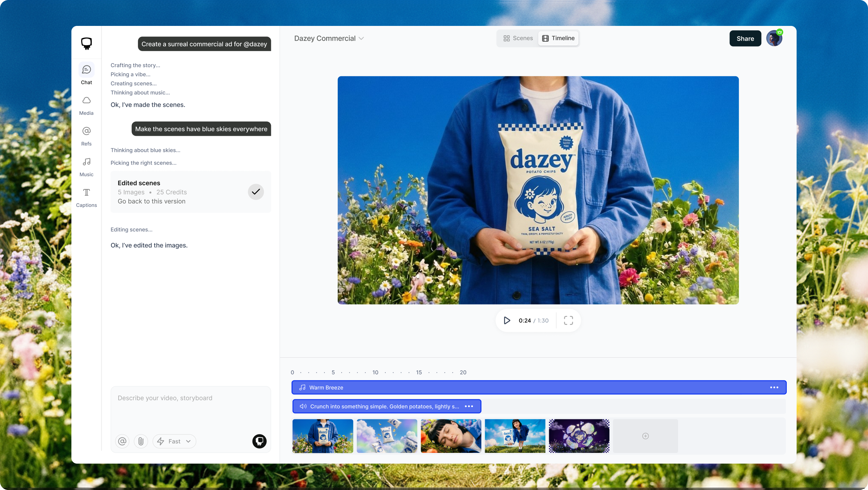Select the floating chip bags in clouds thumbnail
This screenshot has width=868, height=490.
click(x=387, y=436)
